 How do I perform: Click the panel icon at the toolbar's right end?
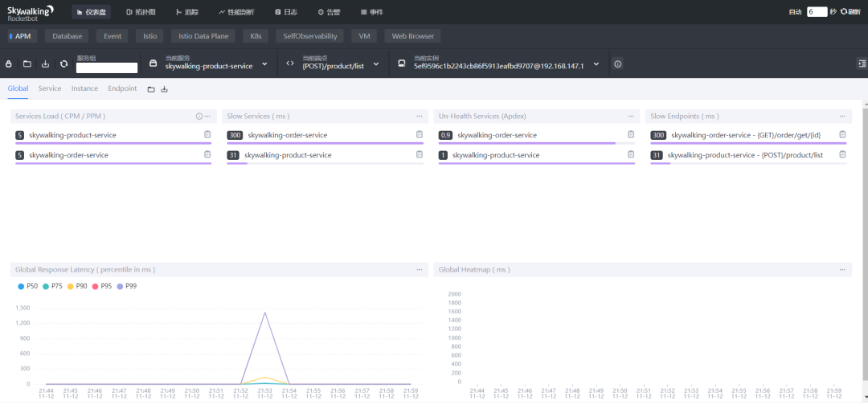pyautogui.click(x=862, y=64)
